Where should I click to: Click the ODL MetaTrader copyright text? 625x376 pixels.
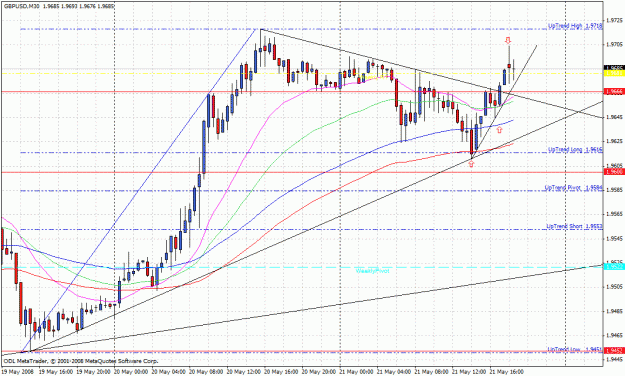(x=81, y=361)
